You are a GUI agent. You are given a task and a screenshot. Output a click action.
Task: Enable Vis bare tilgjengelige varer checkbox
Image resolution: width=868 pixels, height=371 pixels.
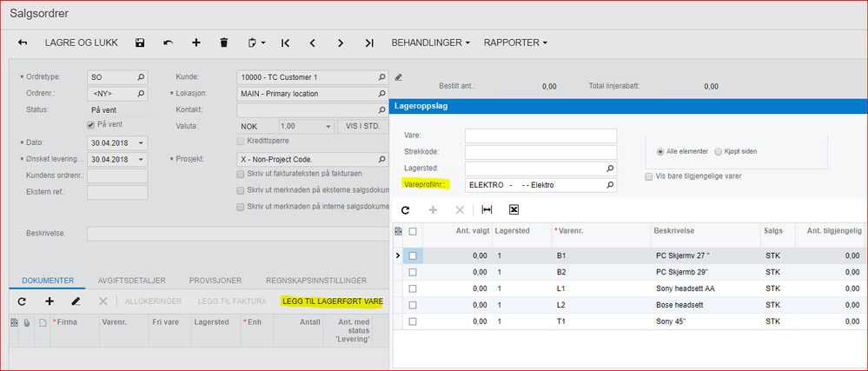(x=650, y=176)
